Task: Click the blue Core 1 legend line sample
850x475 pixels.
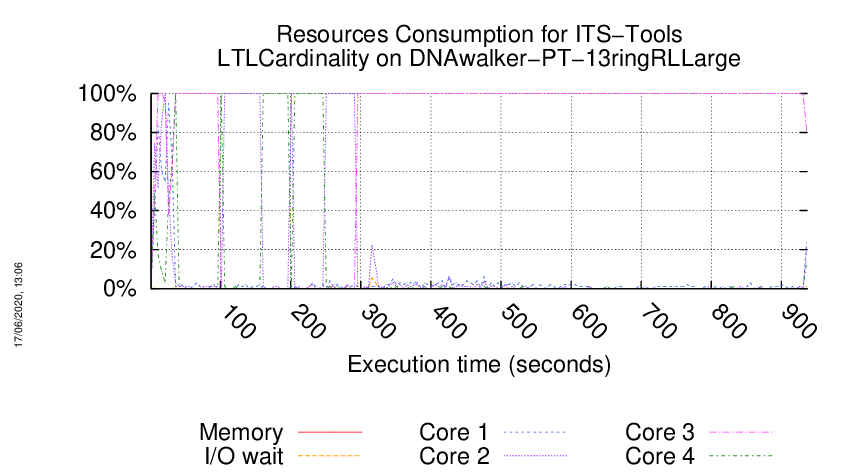Action: [x=535, y=433]
